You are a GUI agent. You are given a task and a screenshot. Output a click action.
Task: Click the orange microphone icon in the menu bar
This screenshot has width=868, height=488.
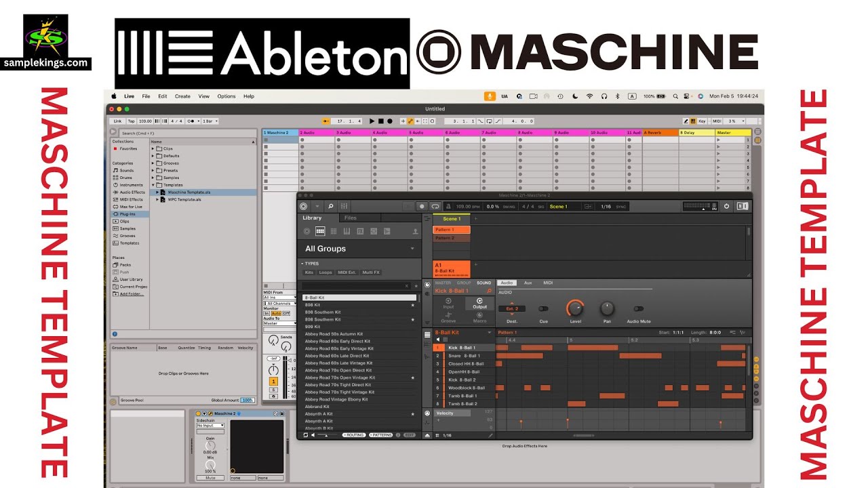pos(489,96)
